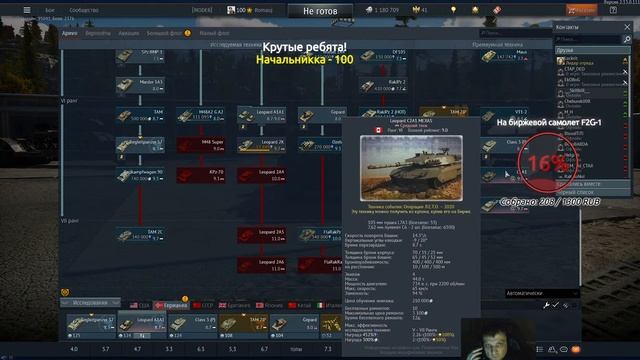Switch to the Большой флот tab
Image resolution: width=640 pixels, height=360 pixels.
point(164,33)
